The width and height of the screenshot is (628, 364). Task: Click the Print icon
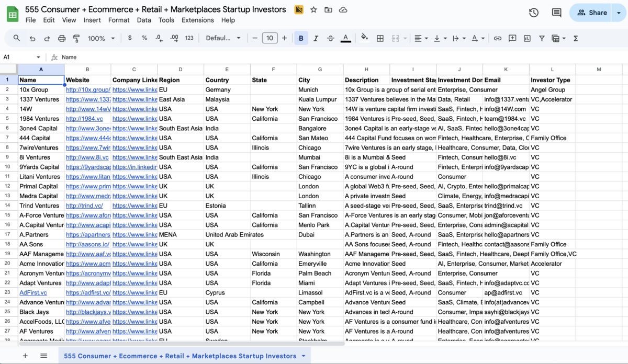62,38
